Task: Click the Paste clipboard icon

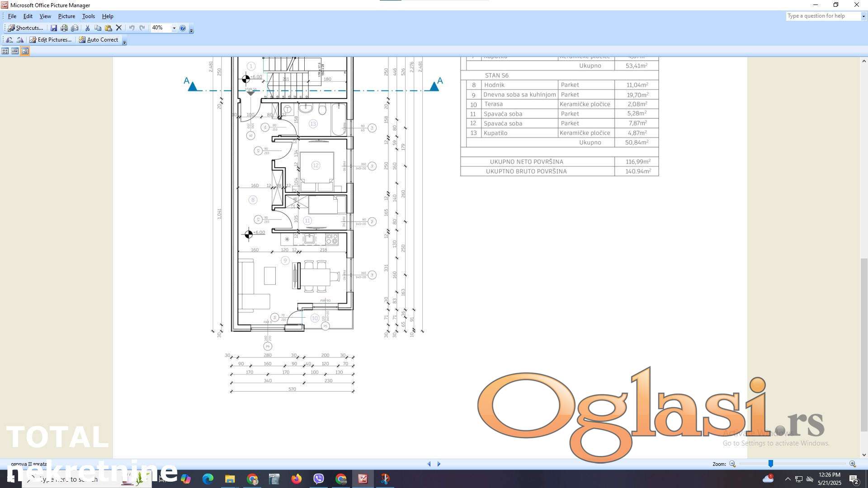Action: tap(108, 28)
